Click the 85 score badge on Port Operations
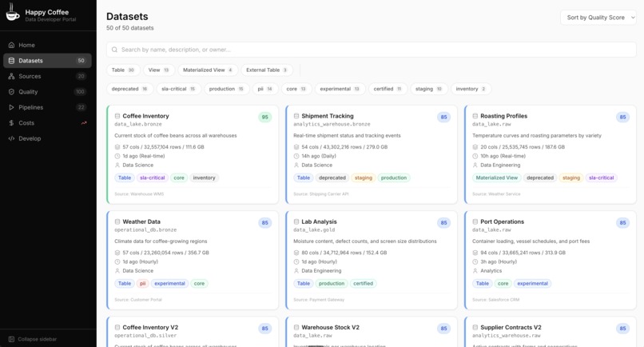Screen dimensions: 644x347 623,223
